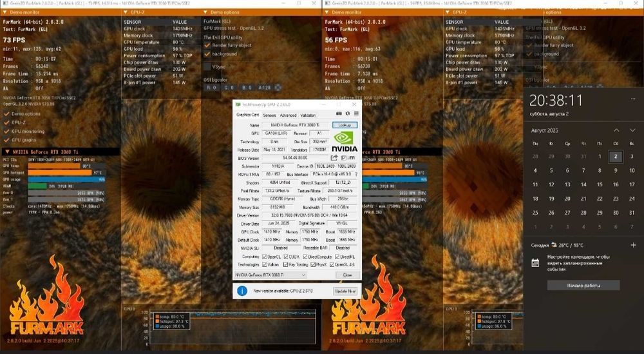Image resolution: width=644 pixels, height=354 pixels.
Task: Go to the previous month in the calendar
Action: (616, 130)
